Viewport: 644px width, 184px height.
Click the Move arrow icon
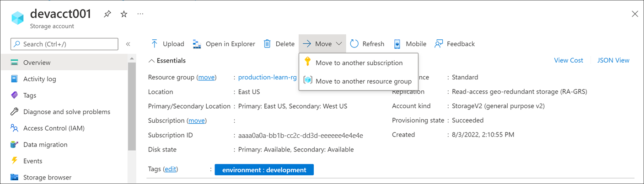307,44
